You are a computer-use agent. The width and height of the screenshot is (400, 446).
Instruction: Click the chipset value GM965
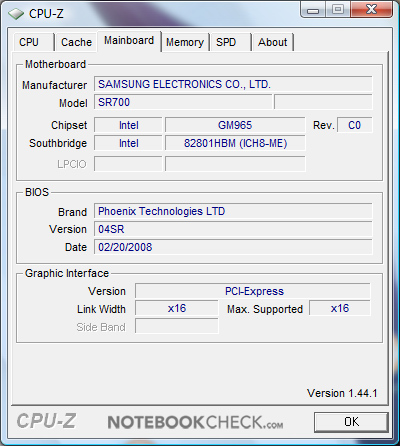pos(235,125)
